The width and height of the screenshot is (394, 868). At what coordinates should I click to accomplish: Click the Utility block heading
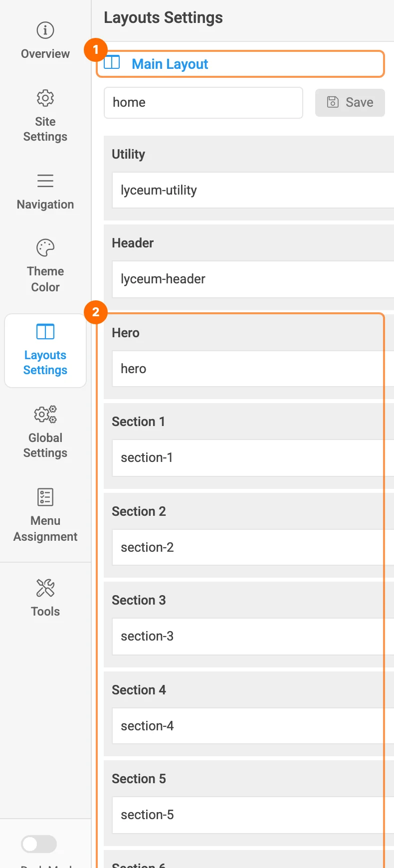tap(128, 154)
